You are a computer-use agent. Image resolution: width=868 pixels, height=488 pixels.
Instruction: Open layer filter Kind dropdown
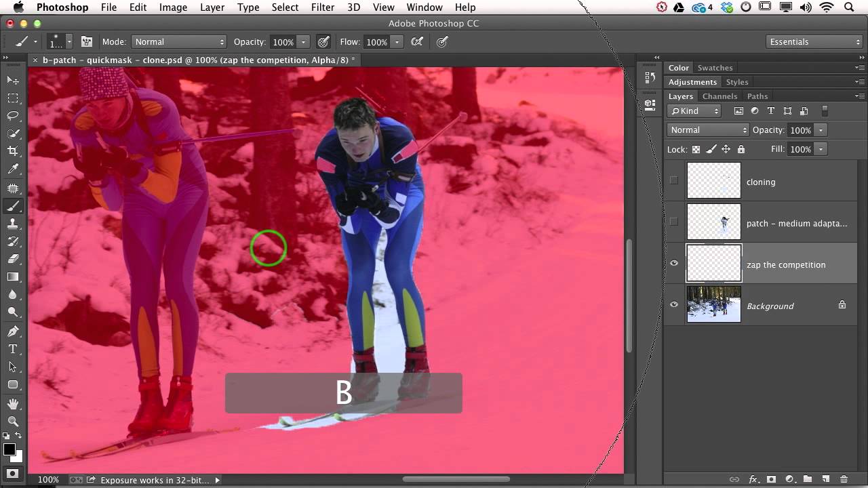694,110
